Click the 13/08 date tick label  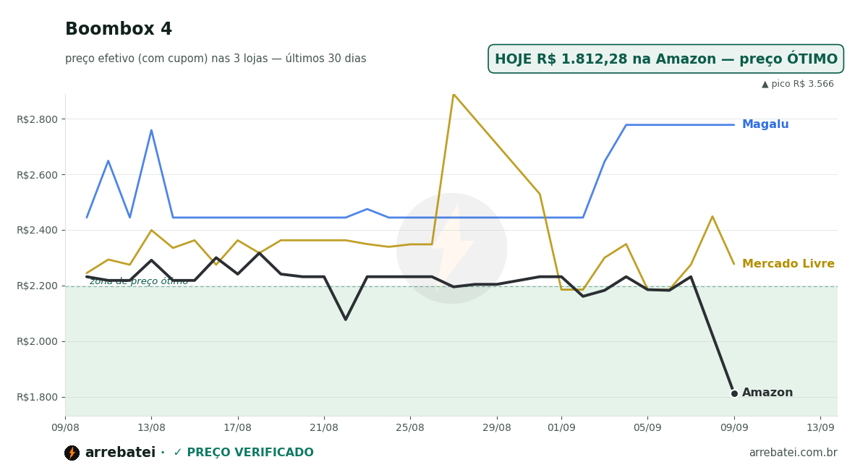tap(151, 427)
